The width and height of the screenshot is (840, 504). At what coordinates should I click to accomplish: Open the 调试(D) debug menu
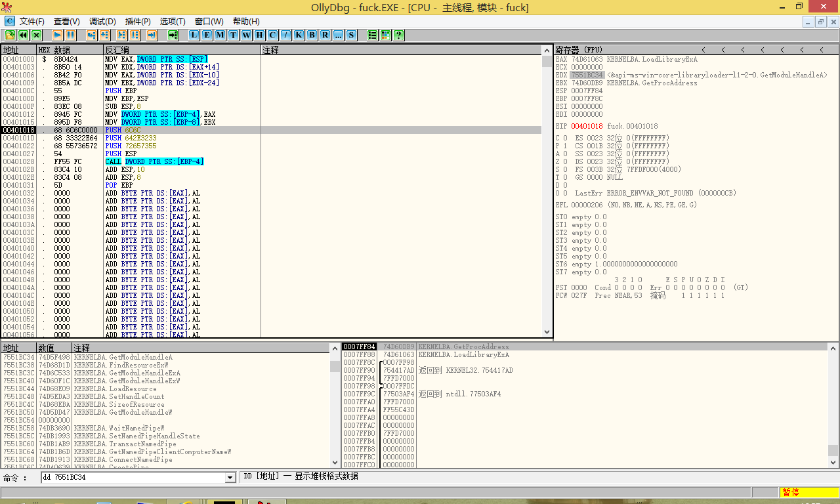[102, 22]
